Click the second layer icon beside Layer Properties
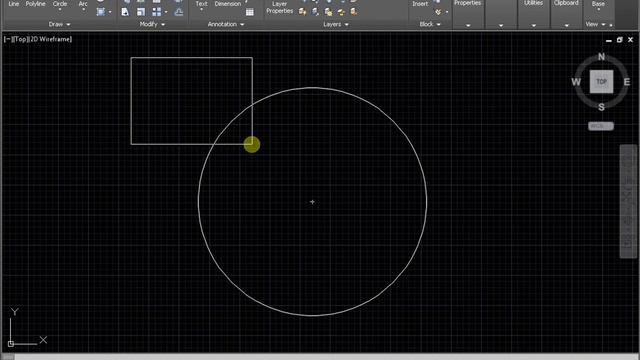This screenshot has height=360, width=640. [x=316, y=12]
